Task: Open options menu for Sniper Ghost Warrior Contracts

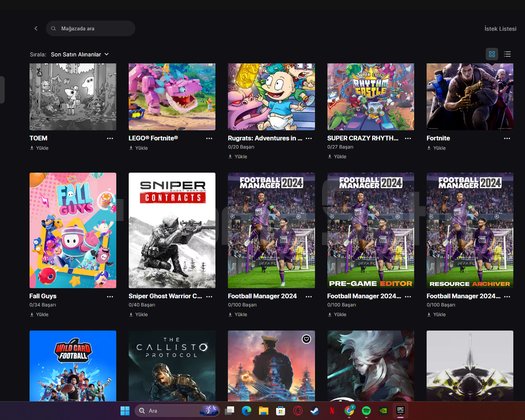Action: coord(209,296)
